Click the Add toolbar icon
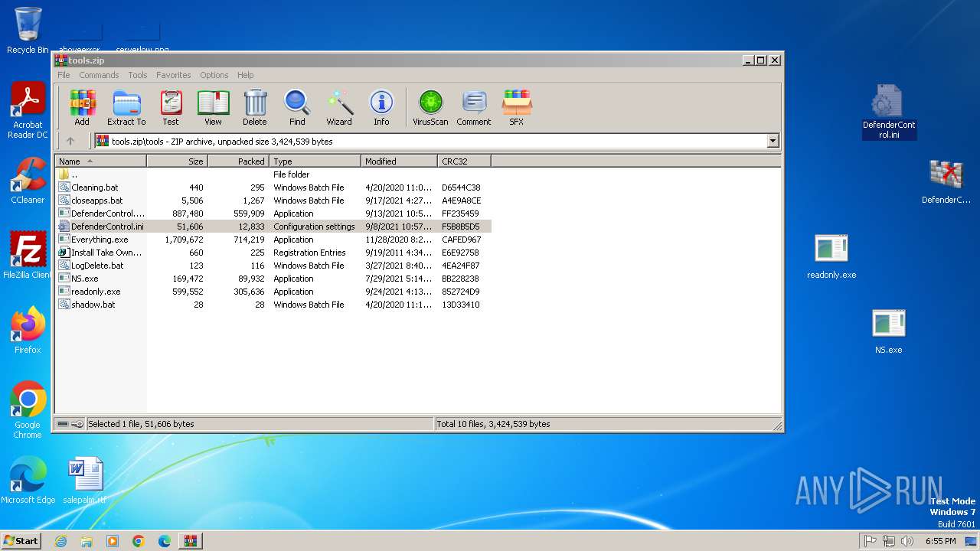980x551 pixels. pos(82,107)
